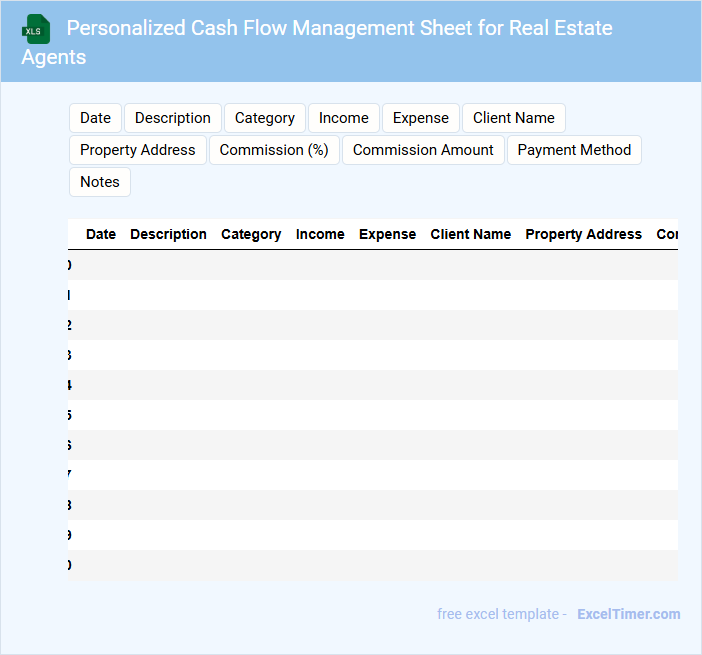Select the Category table column header
Image resolution: width=702 pixels, height=655 pixels.
coord(251,234)
